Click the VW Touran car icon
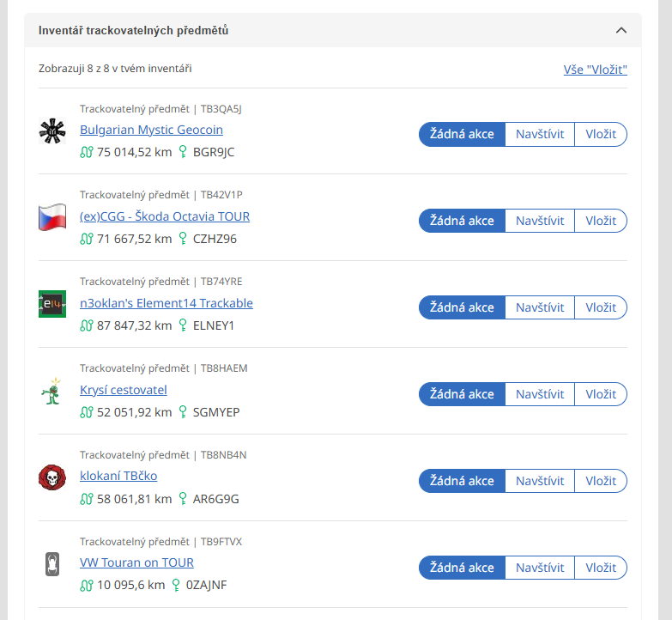 (x=52, y=564)
